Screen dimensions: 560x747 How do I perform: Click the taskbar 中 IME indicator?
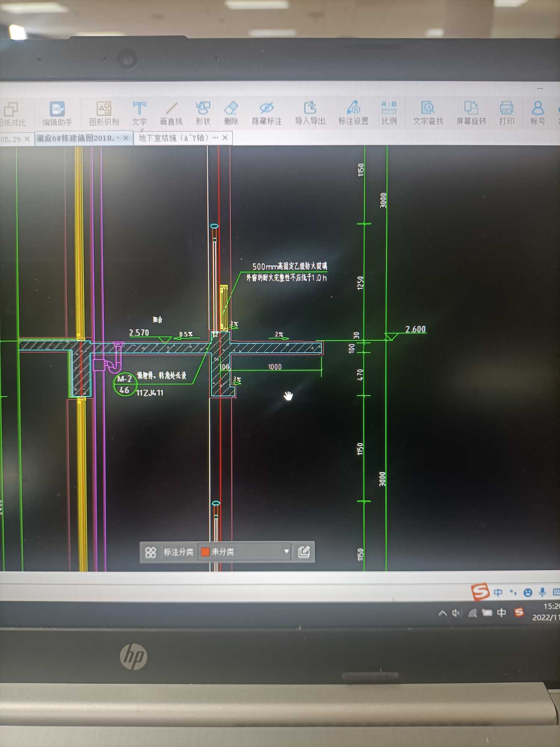[x=502, y=613]
